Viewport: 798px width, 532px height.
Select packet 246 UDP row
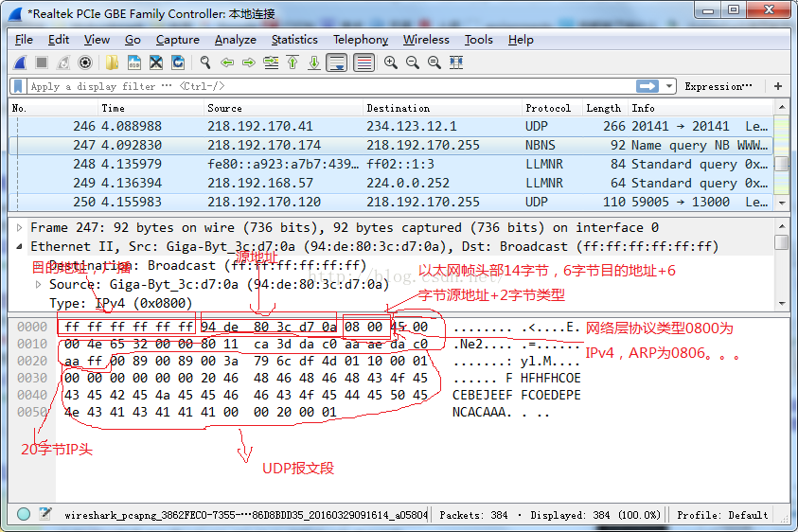point(391,126)
